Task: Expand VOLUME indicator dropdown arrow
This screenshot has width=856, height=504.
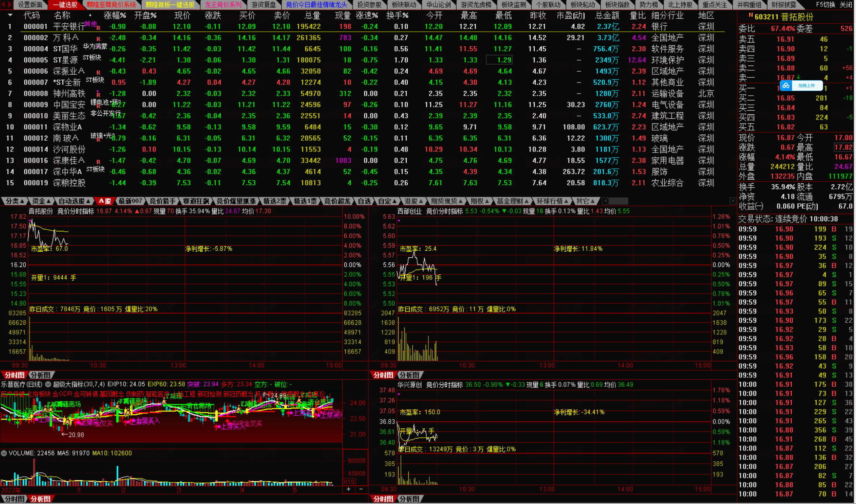Action: pyautogui.click(x=4, y=453)
